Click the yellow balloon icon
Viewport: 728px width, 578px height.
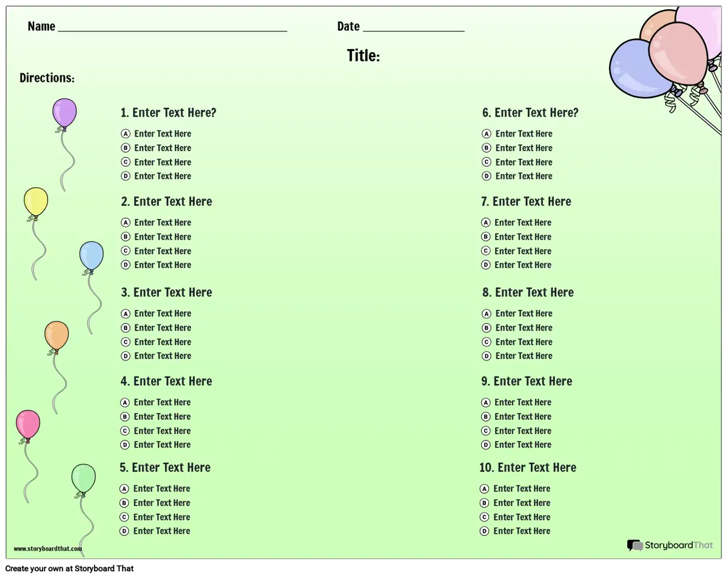coord(36,202)
